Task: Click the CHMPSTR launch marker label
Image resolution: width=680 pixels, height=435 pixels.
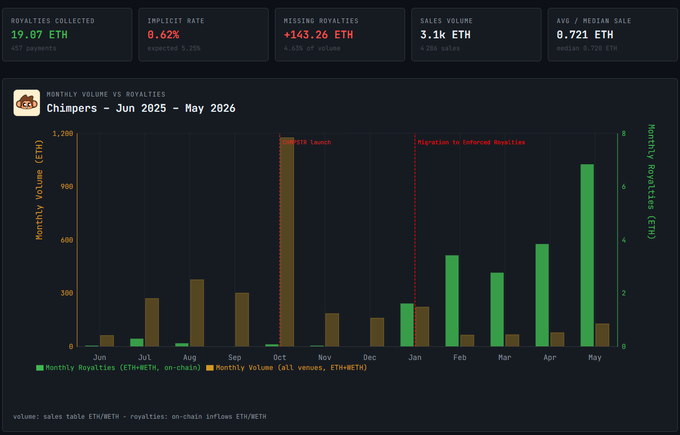Action: pyautogui.click(x=307, y=142)
